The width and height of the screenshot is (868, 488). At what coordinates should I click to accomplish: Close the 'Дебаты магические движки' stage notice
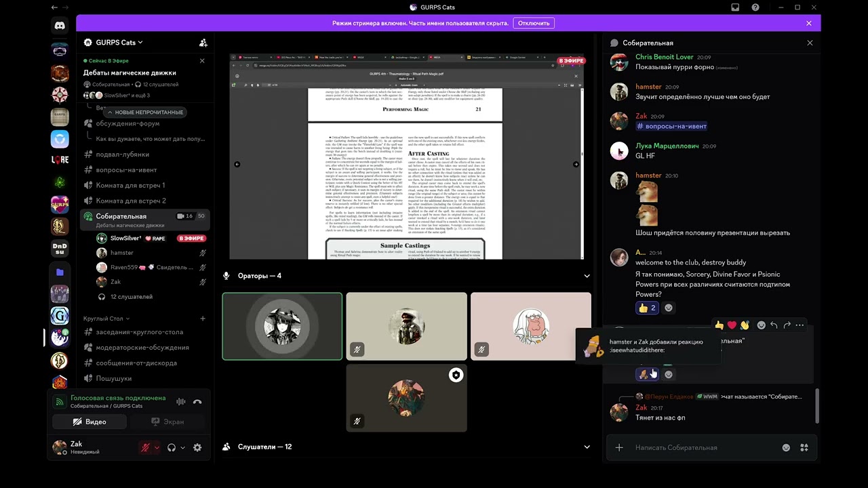[202, 61]
